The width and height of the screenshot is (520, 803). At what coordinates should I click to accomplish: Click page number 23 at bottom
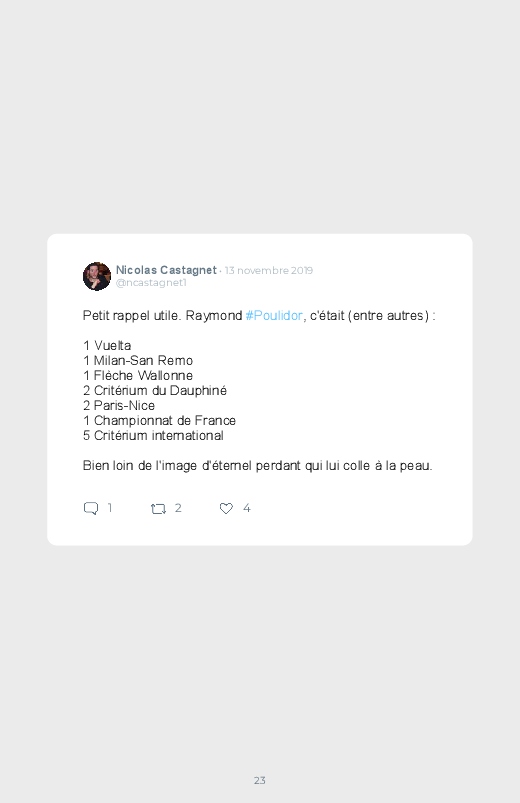(x=260, y=780)
